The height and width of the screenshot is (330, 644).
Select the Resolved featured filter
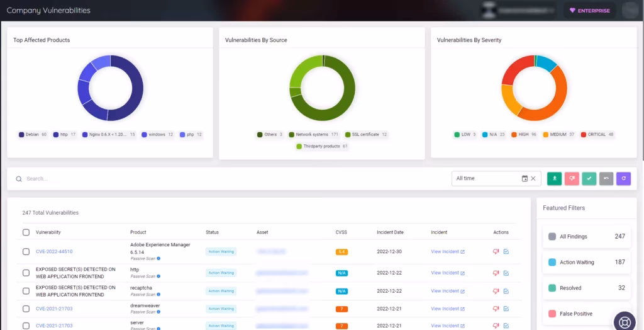pos(587,288)
